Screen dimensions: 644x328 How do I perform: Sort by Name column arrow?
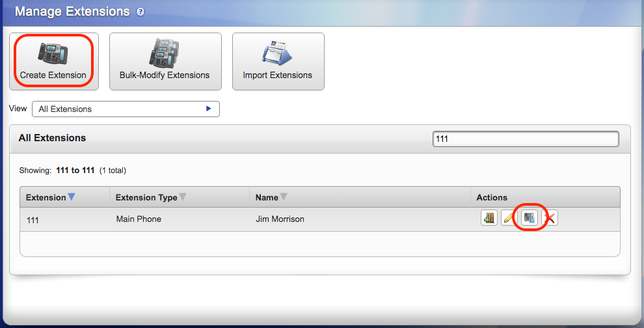tap(284, 197)
